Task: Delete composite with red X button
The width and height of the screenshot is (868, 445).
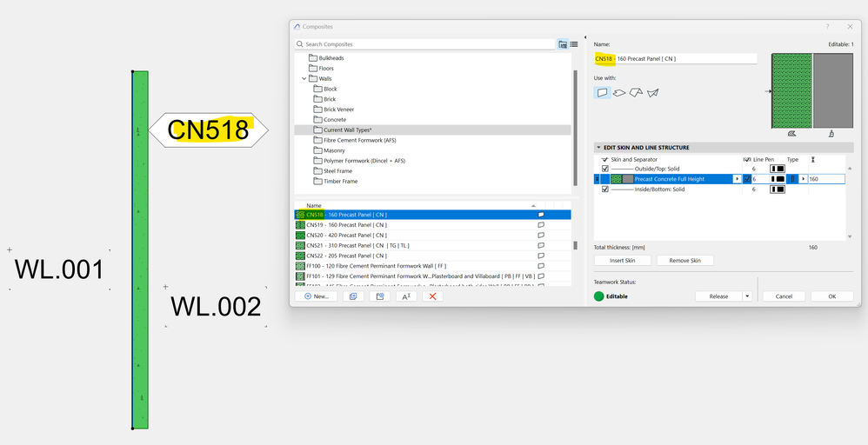Action: pyautogui.click(x=433, y=296)
